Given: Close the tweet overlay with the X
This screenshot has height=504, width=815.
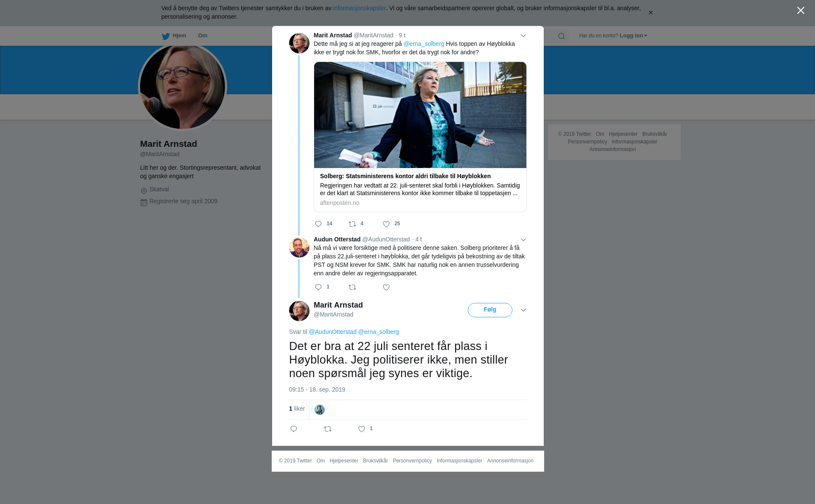Looking at the screenshot, I should pyautogui.click(x=801, y=11).
